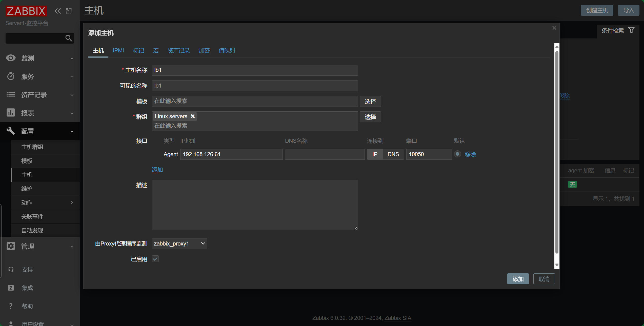
Task: Go to the 资产记录 tab in dialog
Action: click(179, 51)
